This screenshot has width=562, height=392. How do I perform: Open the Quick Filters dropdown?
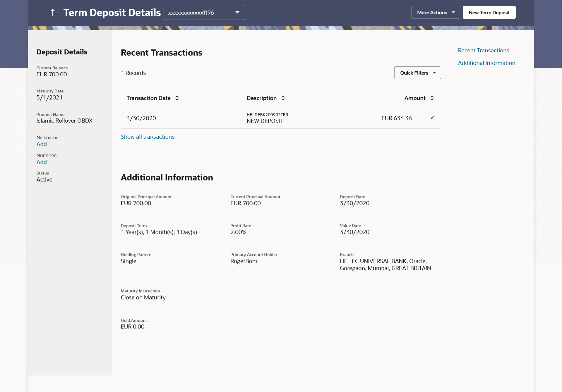pos(417,73)
